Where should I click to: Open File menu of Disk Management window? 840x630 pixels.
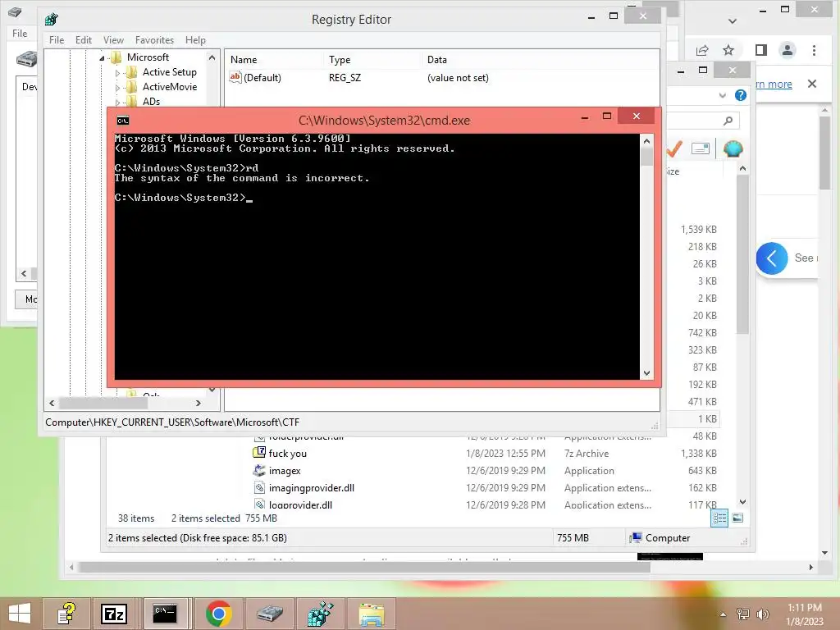20,33
